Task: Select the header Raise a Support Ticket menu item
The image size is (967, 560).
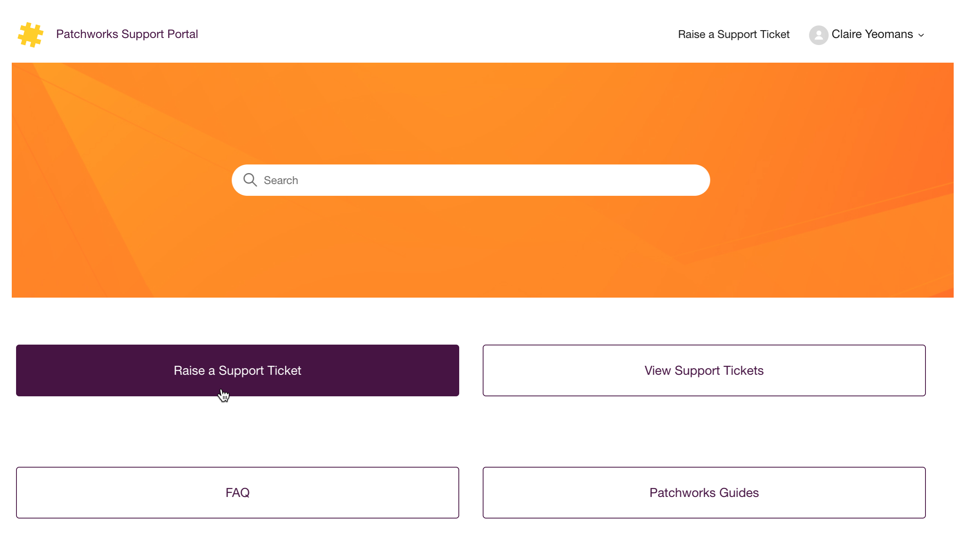Action: coord(733,34)
